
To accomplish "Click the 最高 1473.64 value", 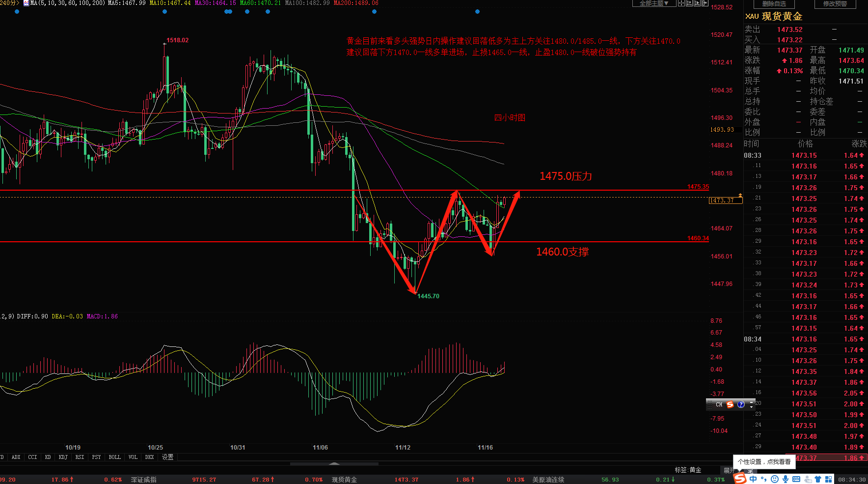I will pos(851,60).
